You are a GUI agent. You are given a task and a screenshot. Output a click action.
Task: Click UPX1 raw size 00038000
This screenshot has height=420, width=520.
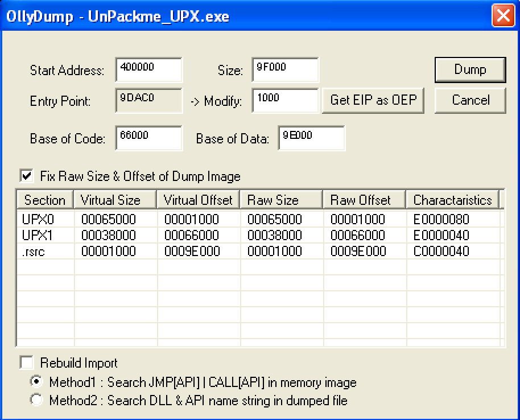[x=275, y=235]
